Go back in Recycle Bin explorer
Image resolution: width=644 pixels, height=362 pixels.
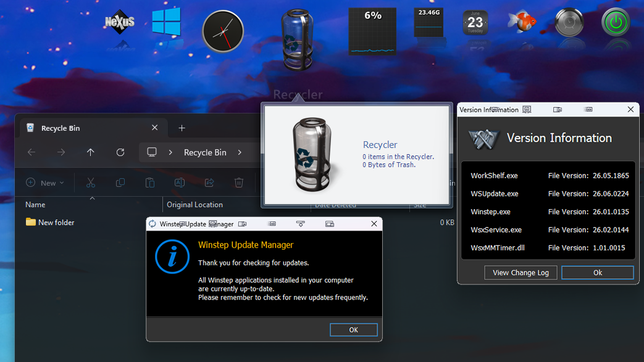tap(31, 152)
